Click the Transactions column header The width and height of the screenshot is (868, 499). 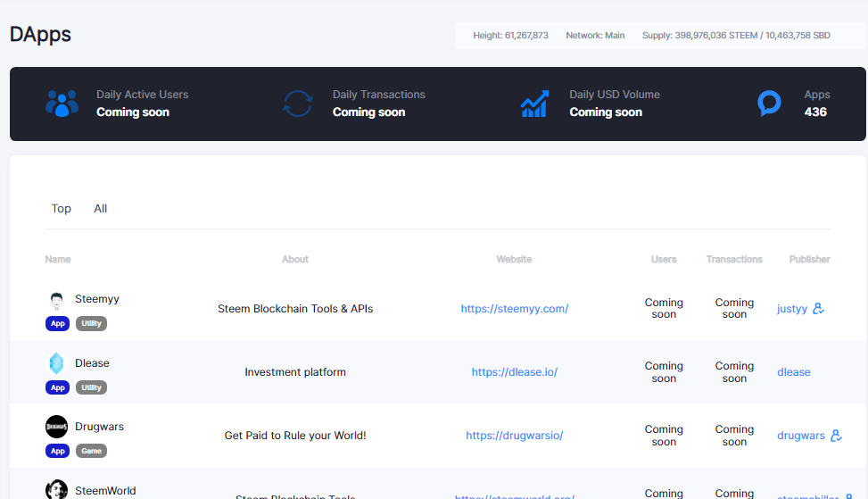click(734, 259)
